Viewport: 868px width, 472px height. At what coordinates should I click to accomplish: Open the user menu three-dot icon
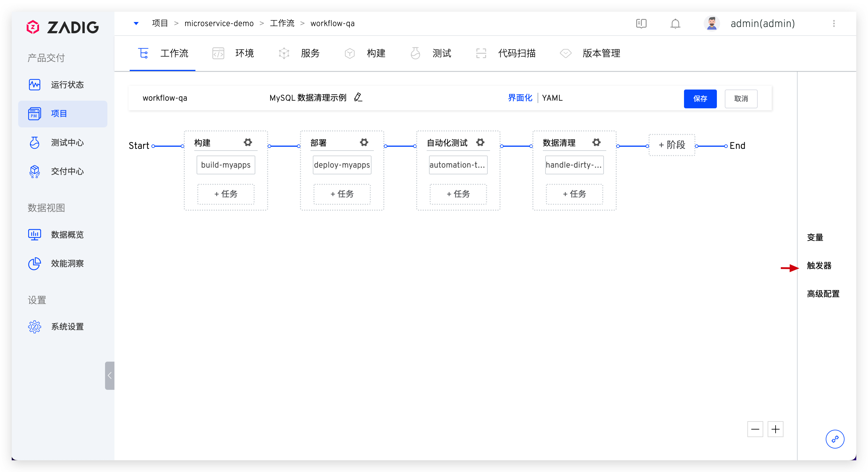[x=834, y=23]
